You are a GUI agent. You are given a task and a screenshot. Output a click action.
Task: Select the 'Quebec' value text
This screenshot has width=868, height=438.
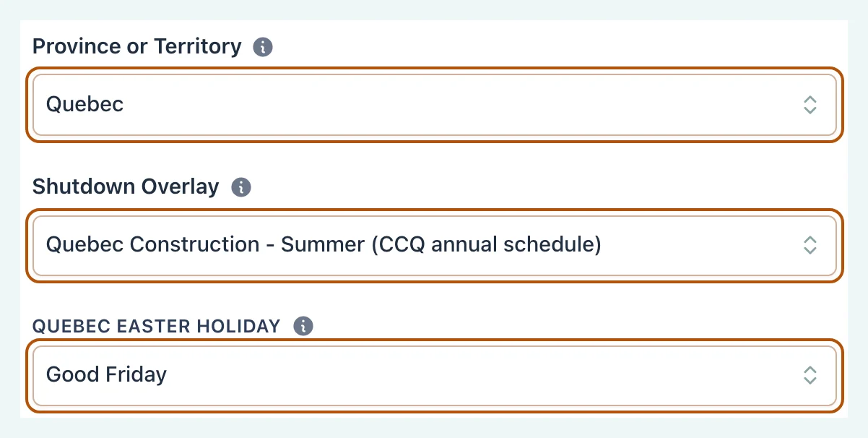pos(85,105)
